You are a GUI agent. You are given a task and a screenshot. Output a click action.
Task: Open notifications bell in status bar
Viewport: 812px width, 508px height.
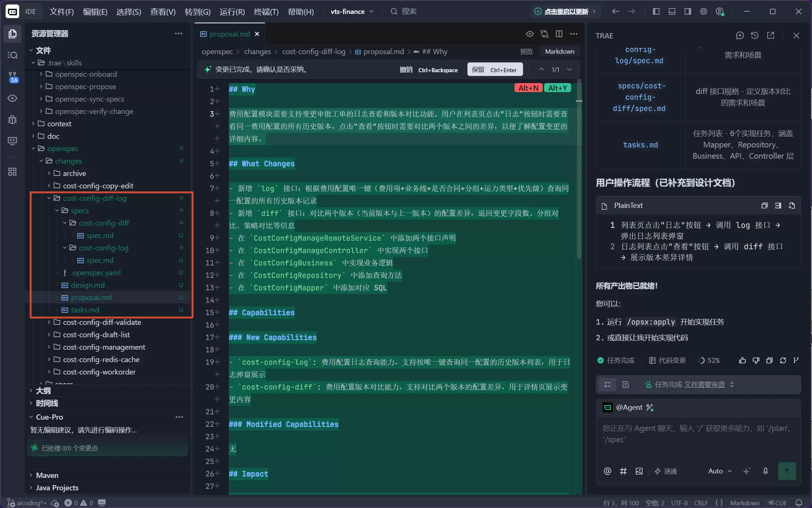[x=799, y=503]
